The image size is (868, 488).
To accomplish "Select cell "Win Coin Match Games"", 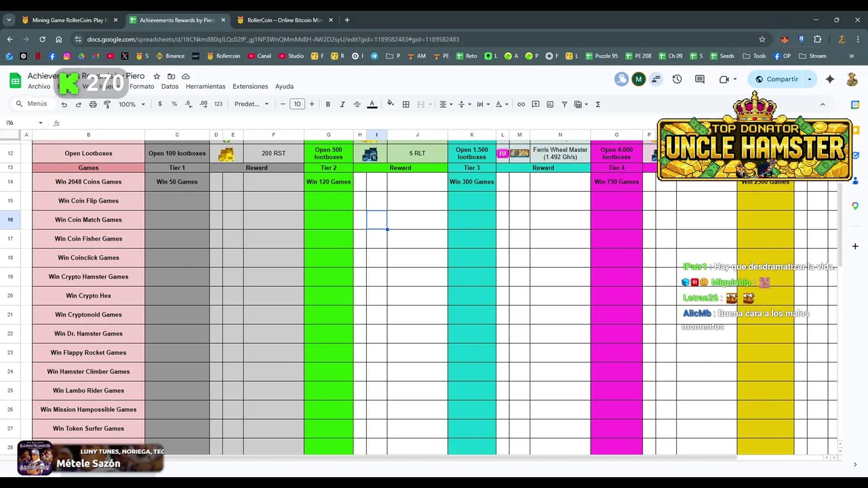I will 88,220.
